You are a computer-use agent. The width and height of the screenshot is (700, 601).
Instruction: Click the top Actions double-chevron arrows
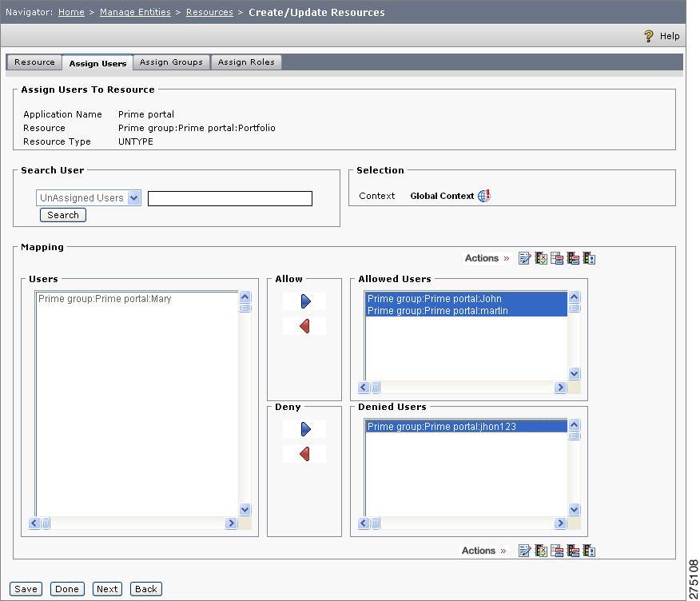click(507, 258)
